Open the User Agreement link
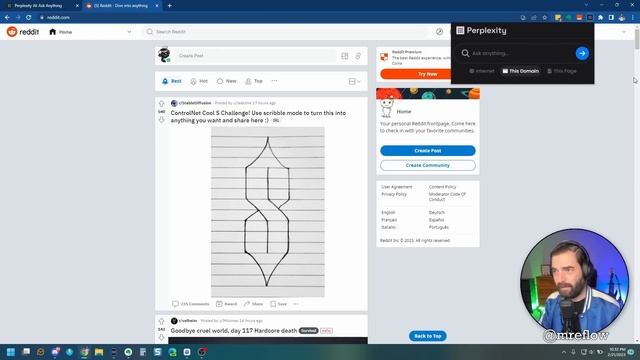 pos(397,187)
